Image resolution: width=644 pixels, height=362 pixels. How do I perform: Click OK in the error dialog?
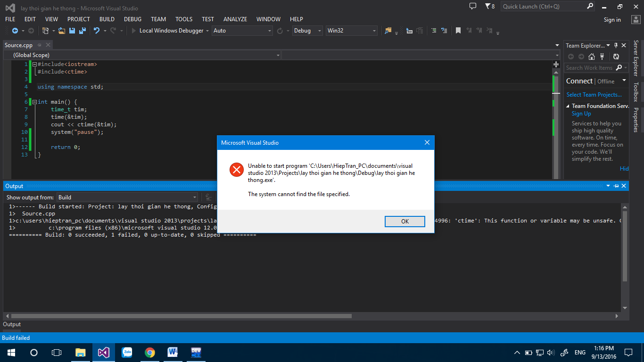tap(405, 222)
